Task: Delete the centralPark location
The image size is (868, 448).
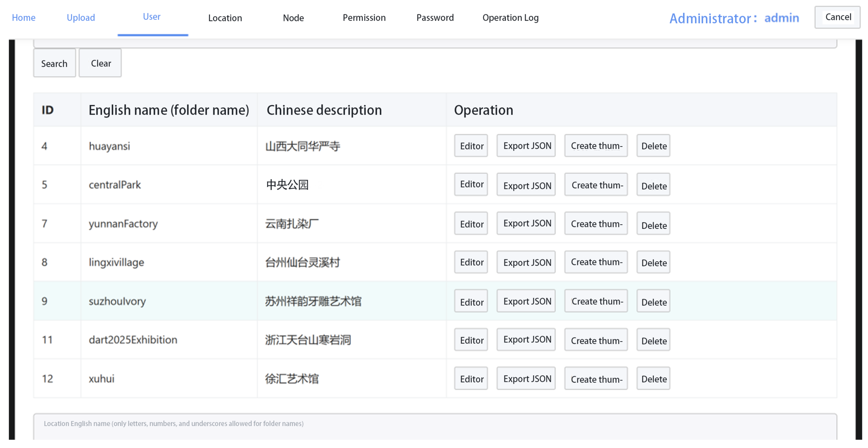Action: click(653, 185)
